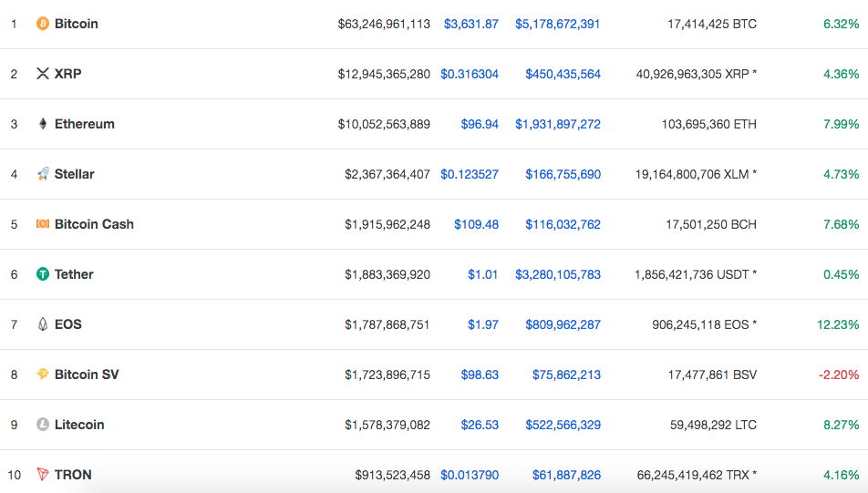Click Tether volume $3,280,105,783

558,274
